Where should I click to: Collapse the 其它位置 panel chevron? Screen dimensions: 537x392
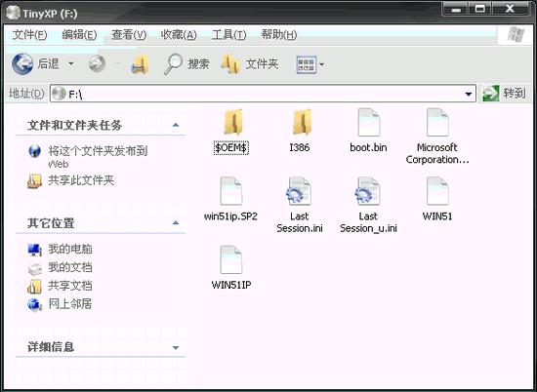(x=176, y=223)
